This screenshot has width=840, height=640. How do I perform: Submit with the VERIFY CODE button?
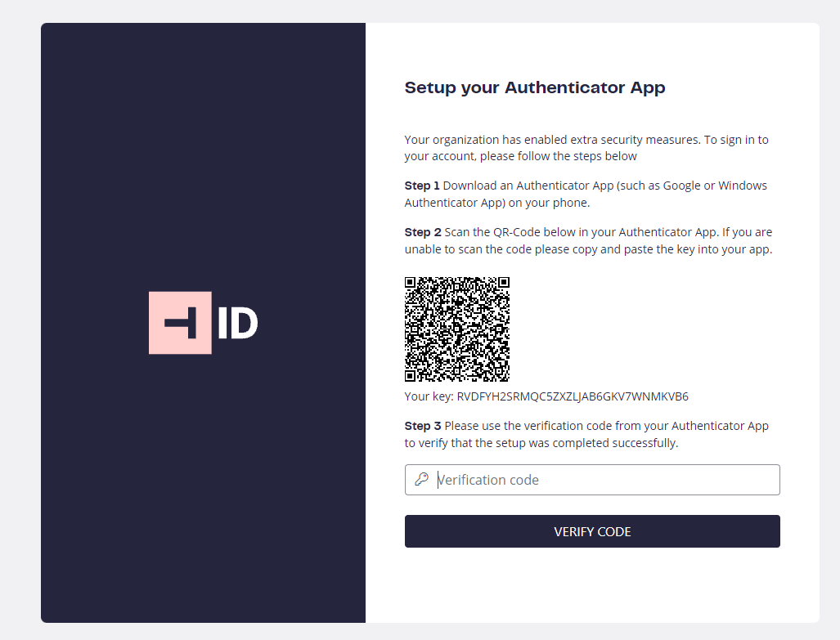592,531
